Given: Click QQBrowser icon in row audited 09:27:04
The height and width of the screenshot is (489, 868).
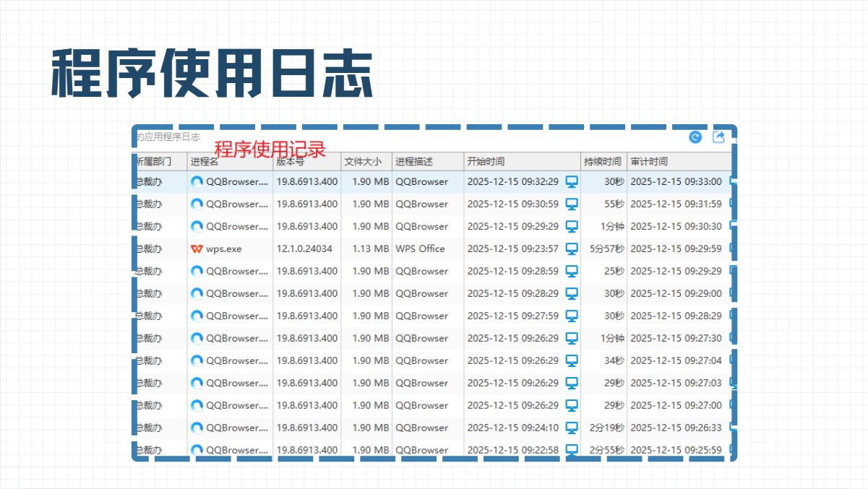Looking at the screenshot, I should click(x=197, y=360).
